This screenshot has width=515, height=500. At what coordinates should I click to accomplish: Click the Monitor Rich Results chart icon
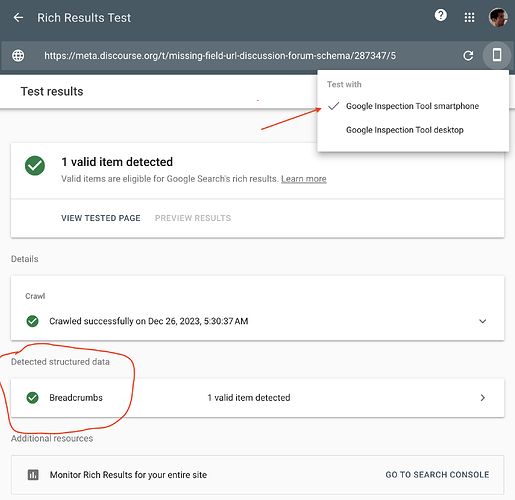pos(33,475)
